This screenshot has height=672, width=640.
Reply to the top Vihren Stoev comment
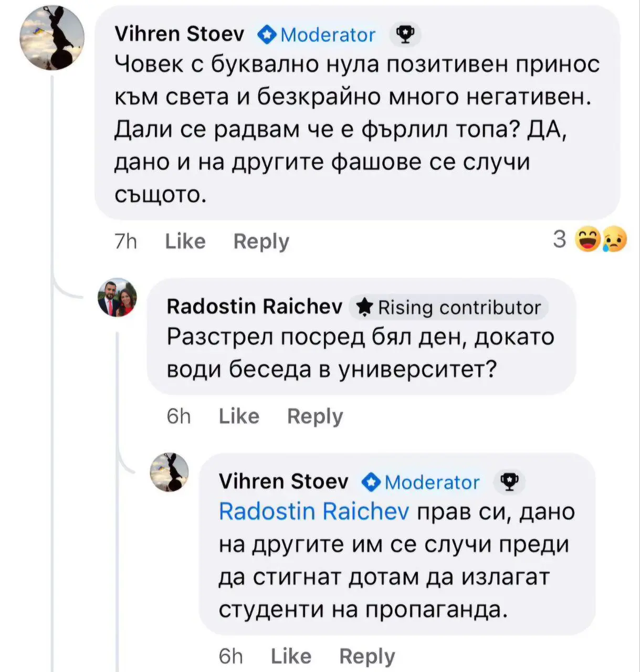click(x=261, y=241)
